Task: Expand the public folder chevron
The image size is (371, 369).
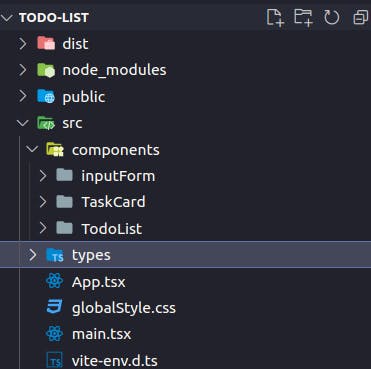Action: click(23, 96)
